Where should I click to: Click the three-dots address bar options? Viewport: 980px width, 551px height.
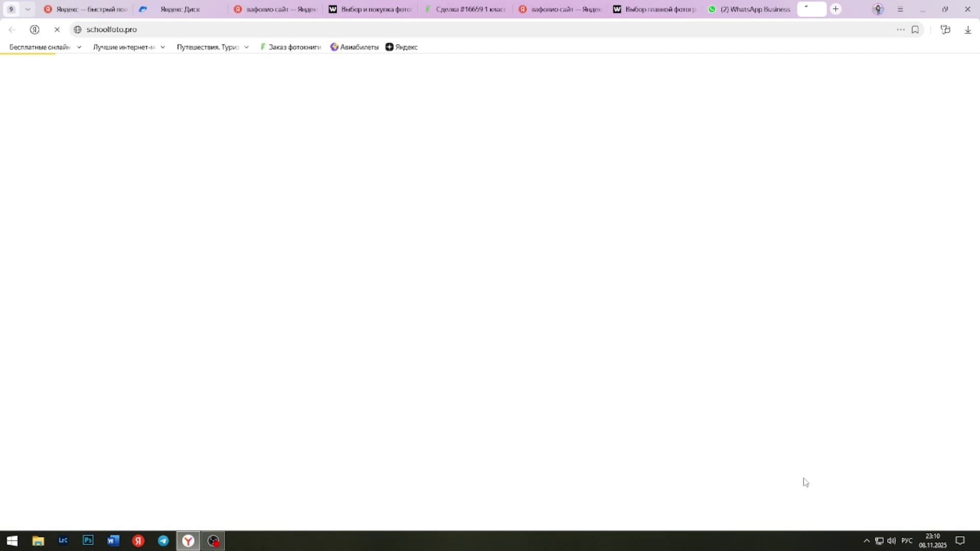(x=900, y=30)
